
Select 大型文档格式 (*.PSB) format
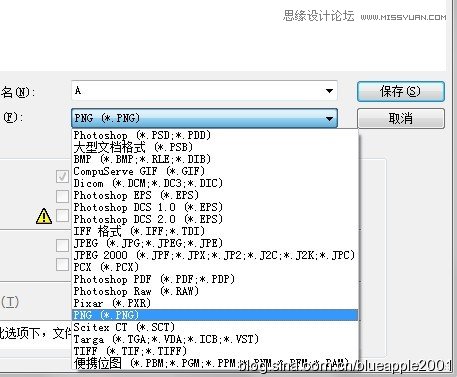[215, 147]
